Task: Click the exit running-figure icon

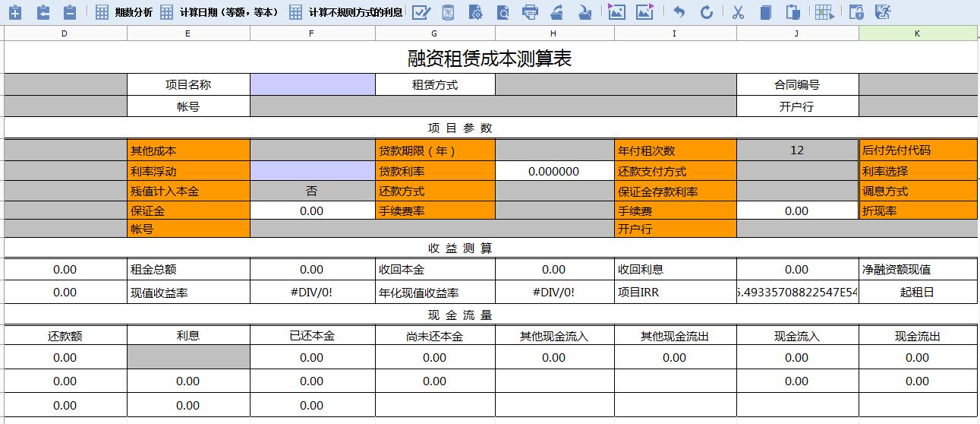Action: point(883,12)
